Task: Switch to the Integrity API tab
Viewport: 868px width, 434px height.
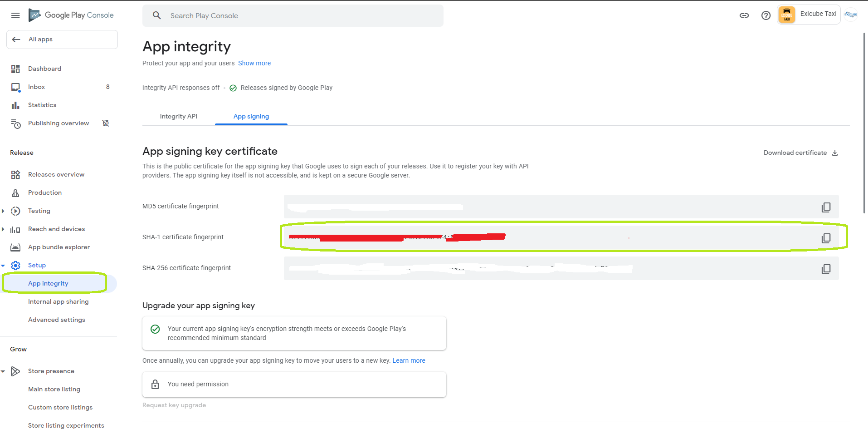Action: click(x=179, y=116)
